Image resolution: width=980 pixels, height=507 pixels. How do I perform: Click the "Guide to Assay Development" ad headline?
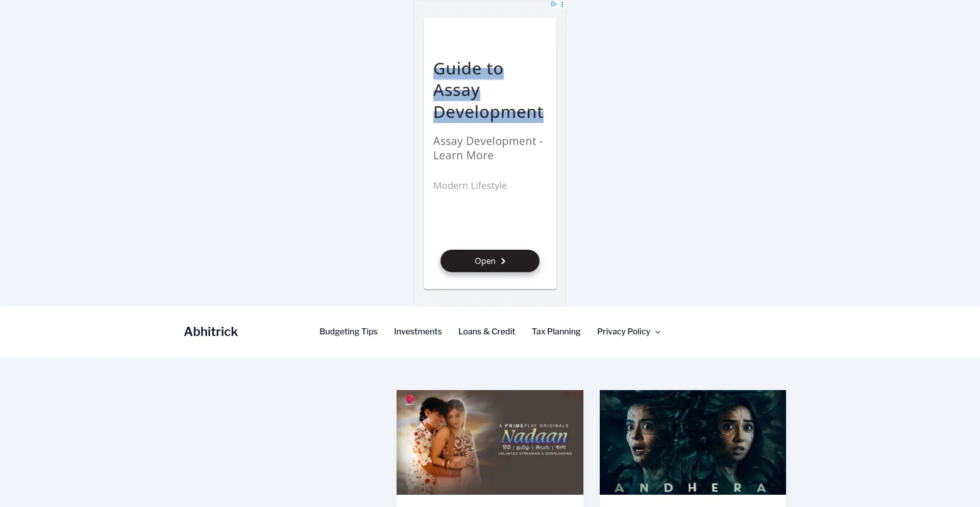click(x=487, y=90)
